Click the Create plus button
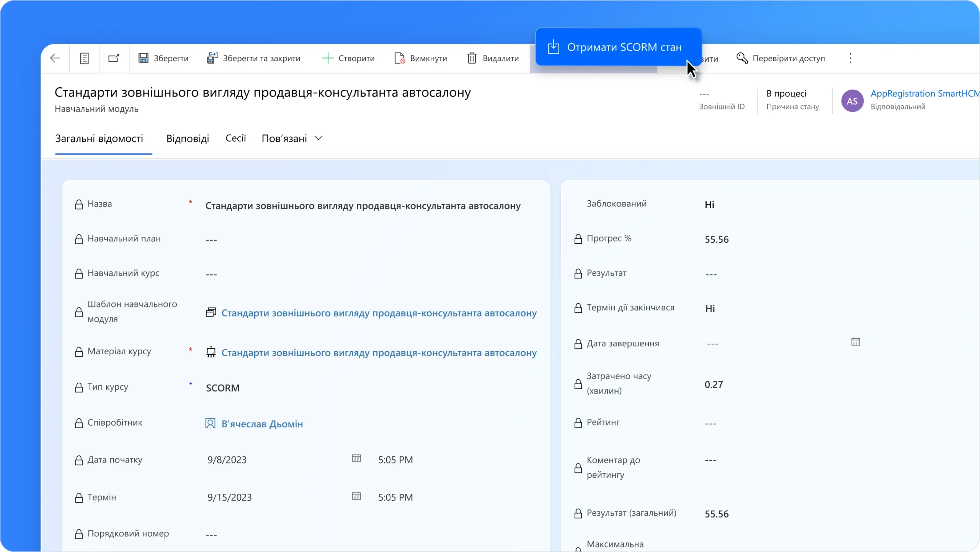The height and width of the screenshot is (552, 980). coord(348,58)
